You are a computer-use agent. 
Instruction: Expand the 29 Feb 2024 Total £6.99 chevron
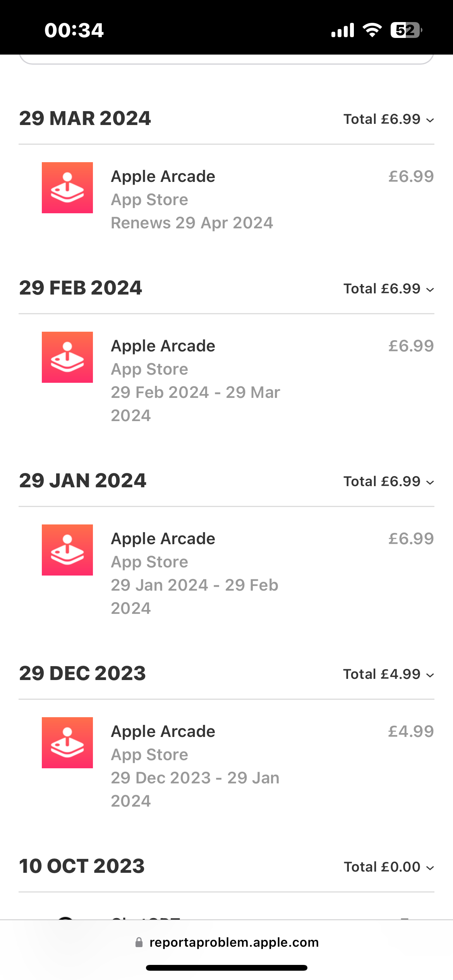pyautogui.click(x=430, y=290)
